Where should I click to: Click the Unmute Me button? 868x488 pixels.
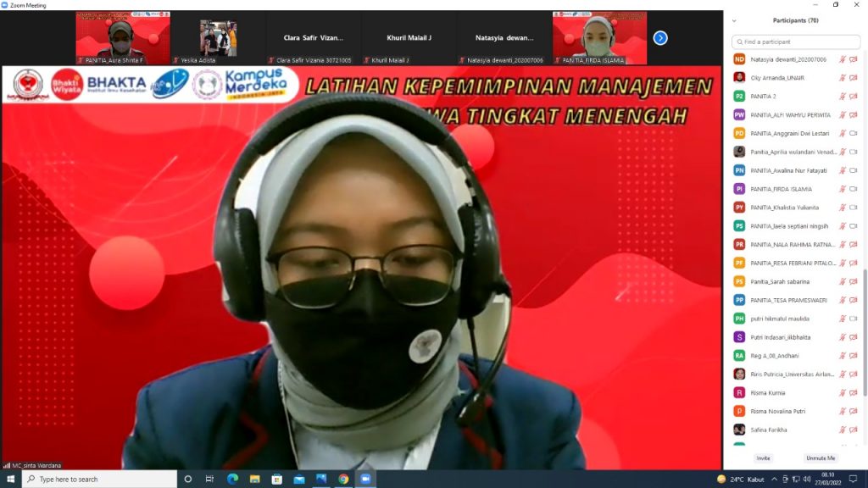click(821, 458)
